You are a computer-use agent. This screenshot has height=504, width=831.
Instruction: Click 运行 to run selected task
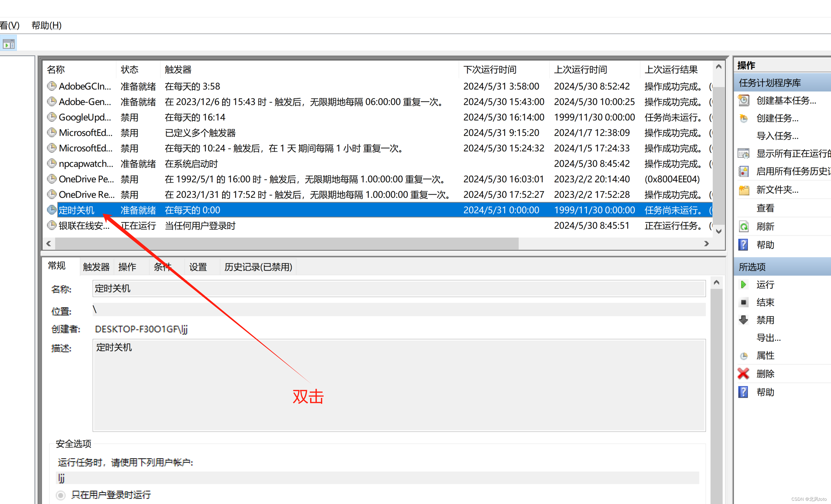[765, 285]
